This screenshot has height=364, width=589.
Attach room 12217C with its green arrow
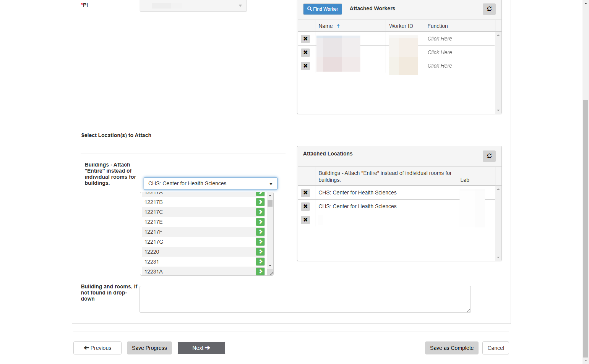(x=260, y=212)
